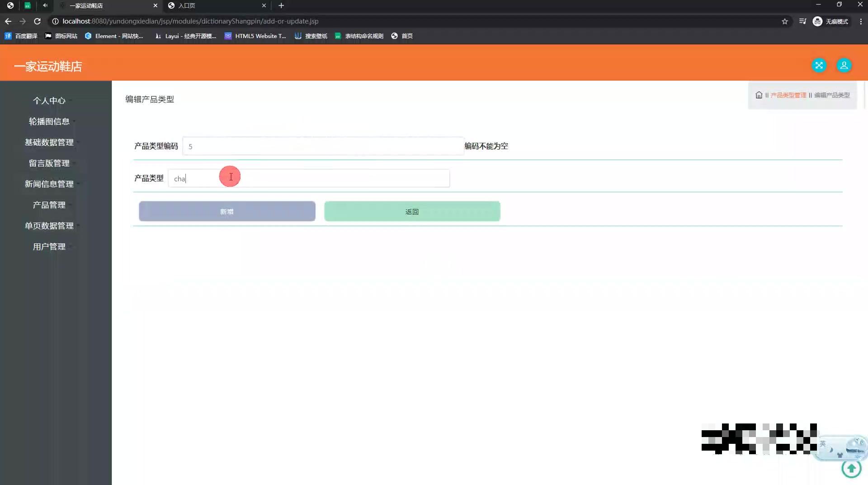The width and height of the screenshot is (868, 485).
Task: Switch to the 入口页 browser tab
Action: (217, 5)
